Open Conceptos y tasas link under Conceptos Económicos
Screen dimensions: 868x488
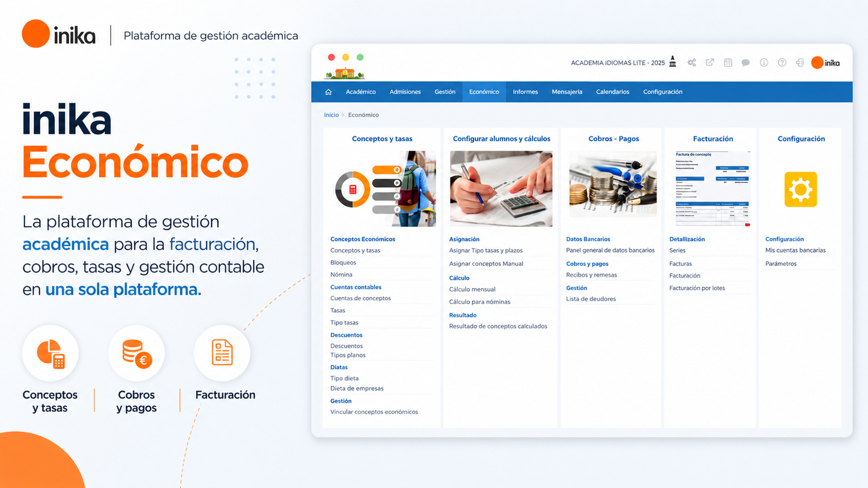pyautogui.click(x=355, y=250)
